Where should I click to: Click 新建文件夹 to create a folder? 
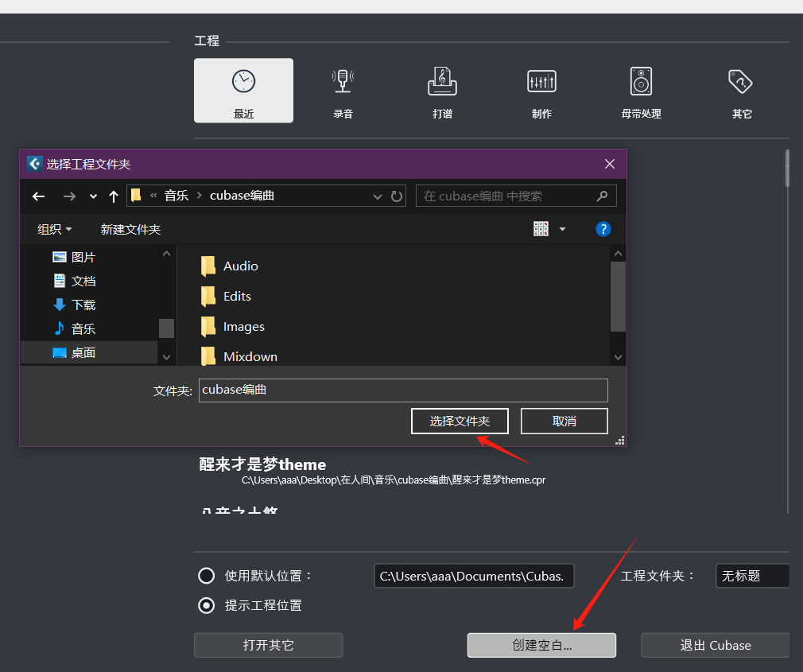tap(130, 229)
